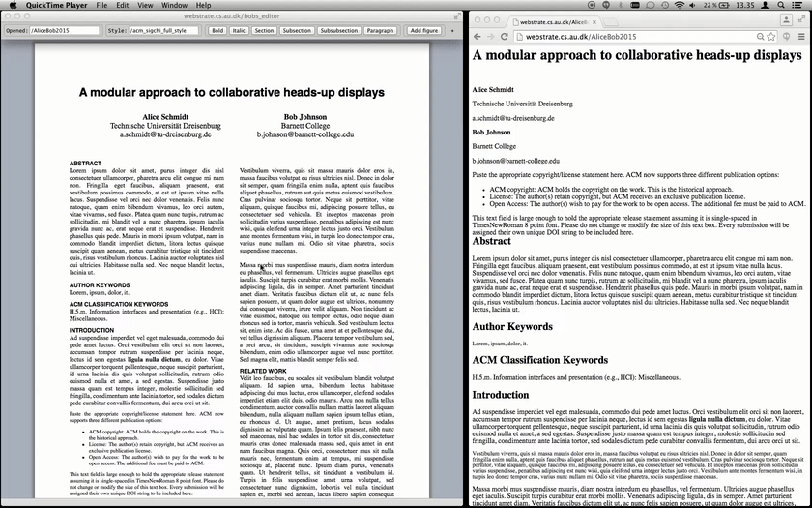Apply the Paragraph style button
Screen dimensions: 812x508
click(x=380, y=31)
